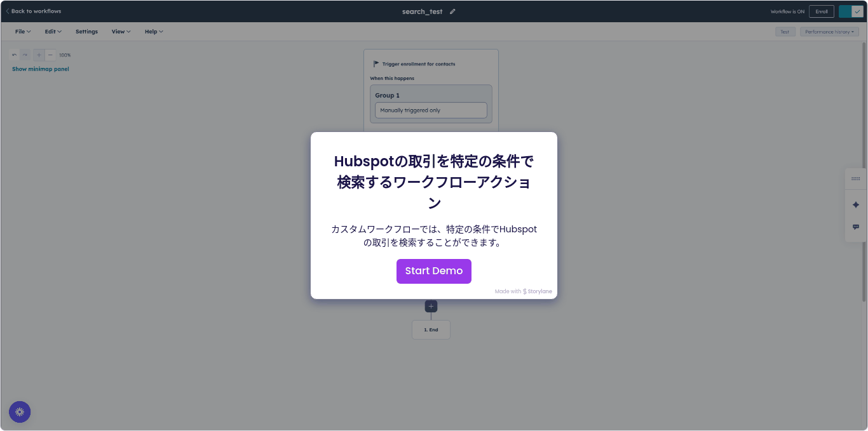This screenshot has height=431, width=868.
Task: Click the undo arrow icon
Action: point(15,55)
